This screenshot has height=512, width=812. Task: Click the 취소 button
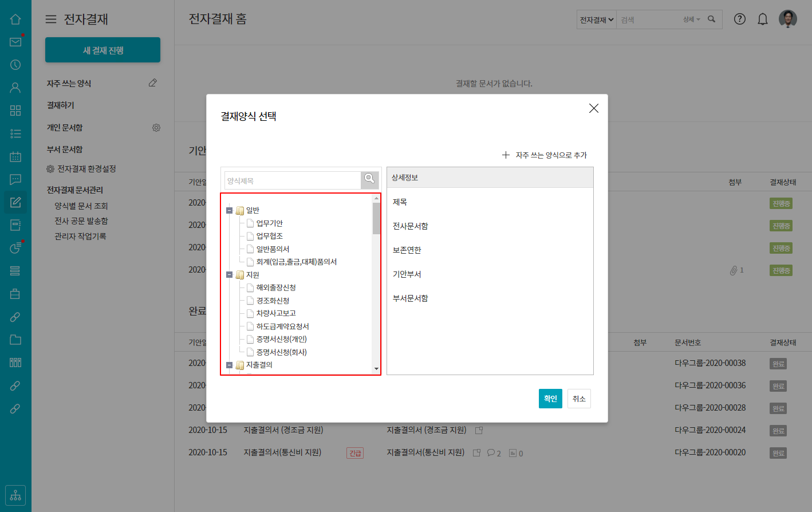coord(579,399)
